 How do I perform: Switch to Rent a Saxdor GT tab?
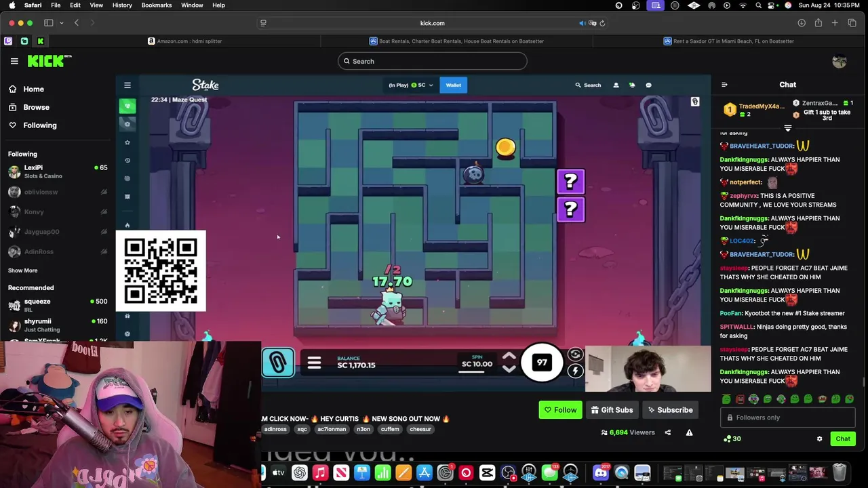tap(729, 41)
